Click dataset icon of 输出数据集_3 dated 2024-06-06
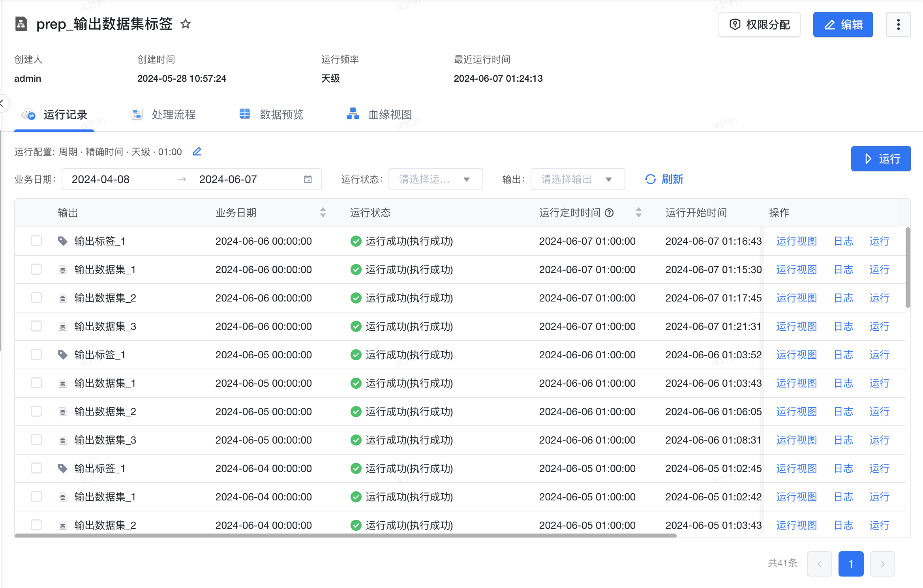Screen dimensions: 923x588 pyautogui.click(x=62, y=327)
